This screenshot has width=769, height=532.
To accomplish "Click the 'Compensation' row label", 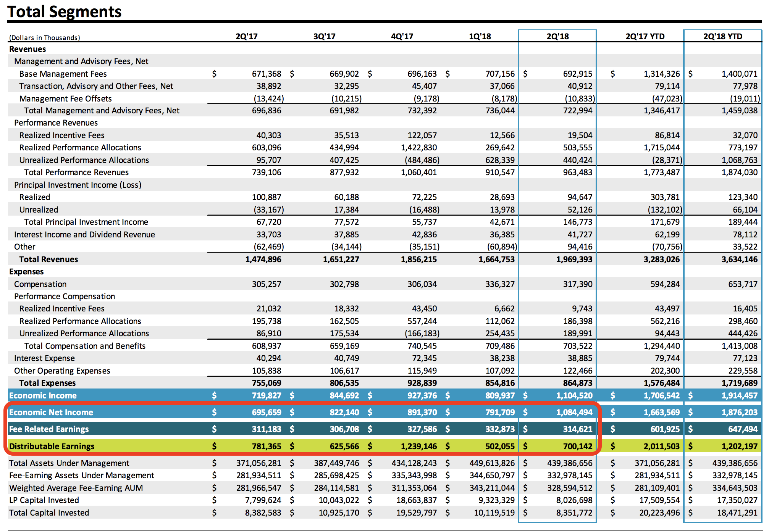I will point(40,284).
